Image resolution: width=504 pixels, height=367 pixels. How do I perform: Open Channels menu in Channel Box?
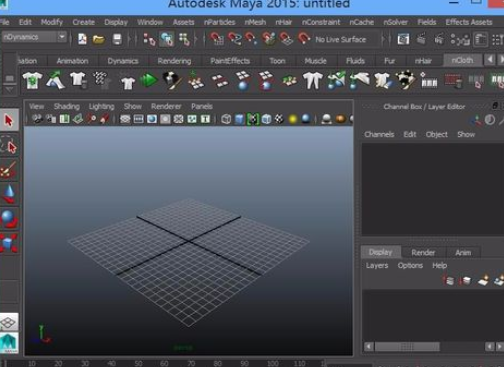pyautogui.click(x=379, y=134)
